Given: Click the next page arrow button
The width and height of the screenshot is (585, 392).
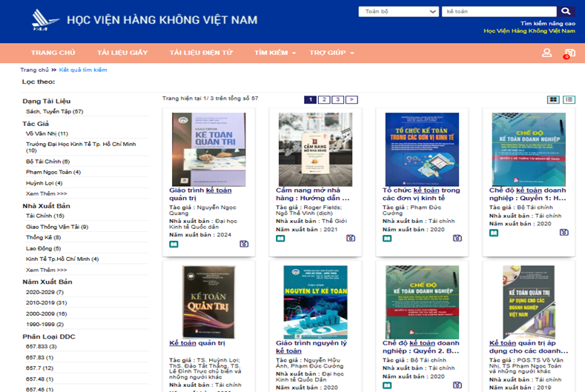Looking at the screenshot, I should 351,99.
